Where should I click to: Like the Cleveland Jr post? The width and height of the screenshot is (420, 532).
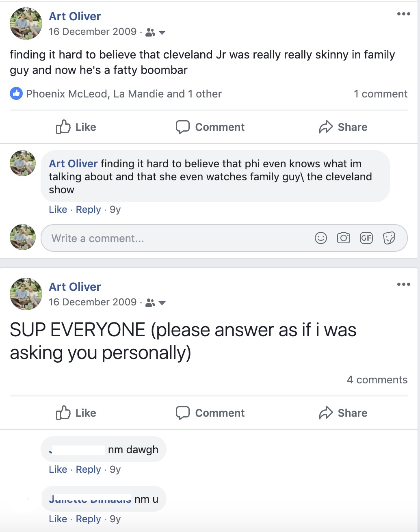76,127
